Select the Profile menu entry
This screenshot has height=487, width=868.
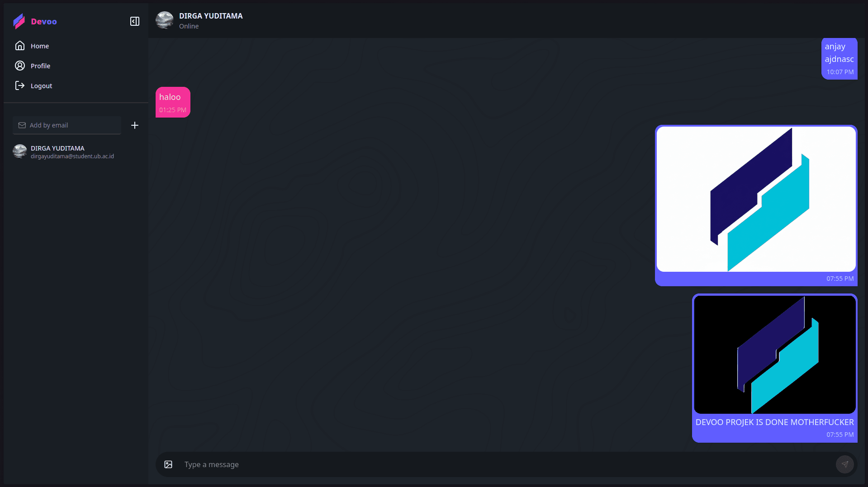pyautogui.click(x=40, y=66)
